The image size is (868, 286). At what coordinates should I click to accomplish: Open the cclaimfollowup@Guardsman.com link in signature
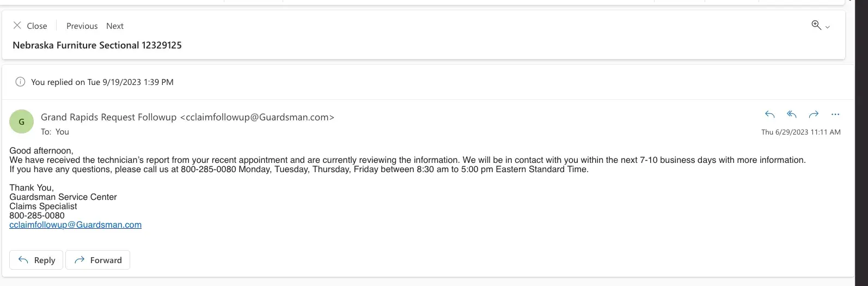point(75,225)
